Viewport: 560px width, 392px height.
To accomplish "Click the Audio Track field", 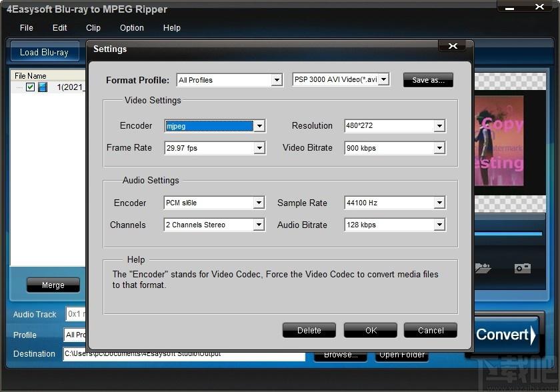I will point(76,314).
